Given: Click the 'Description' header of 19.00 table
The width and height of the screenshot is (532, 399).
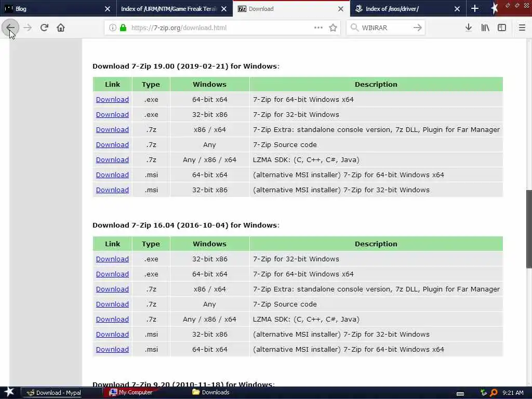Looking at the screenshot, I should (376, 84).
